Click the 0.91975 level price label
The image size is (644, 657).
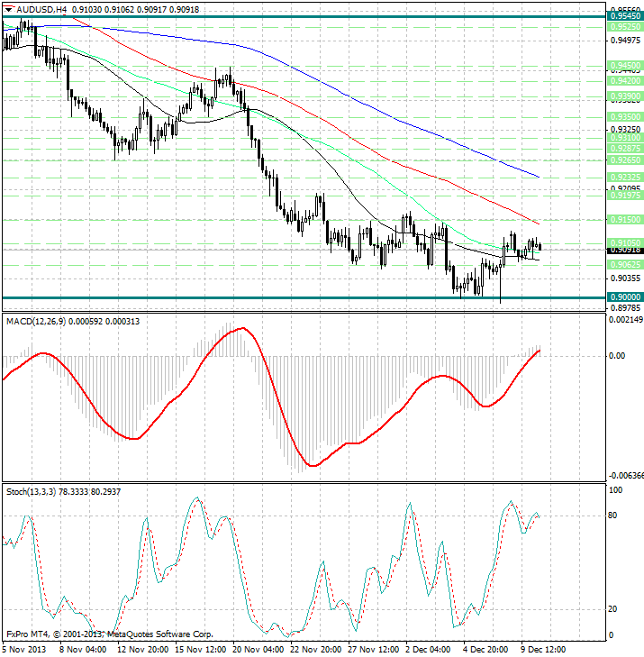click(x=625, y=196)
